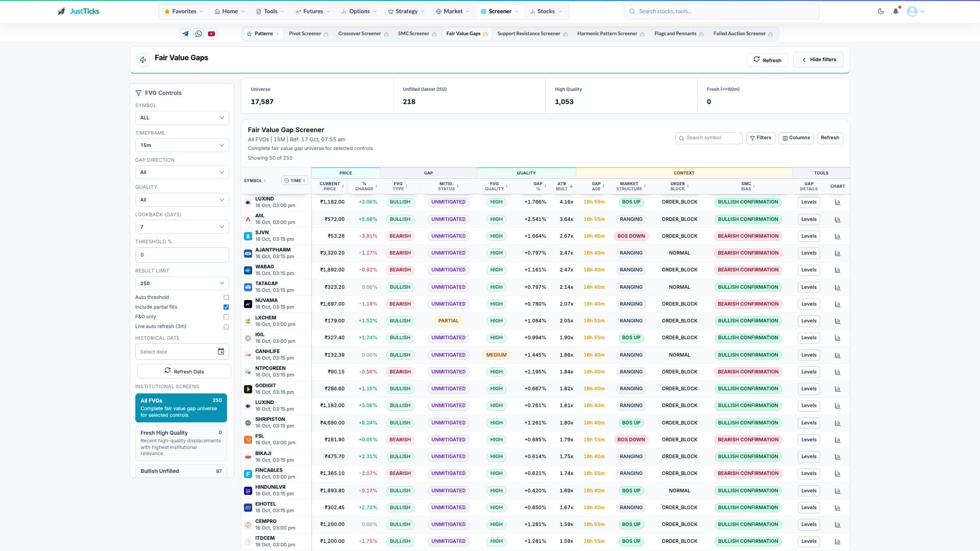Open the Result Limit 250 dropdown

(182, 284)
